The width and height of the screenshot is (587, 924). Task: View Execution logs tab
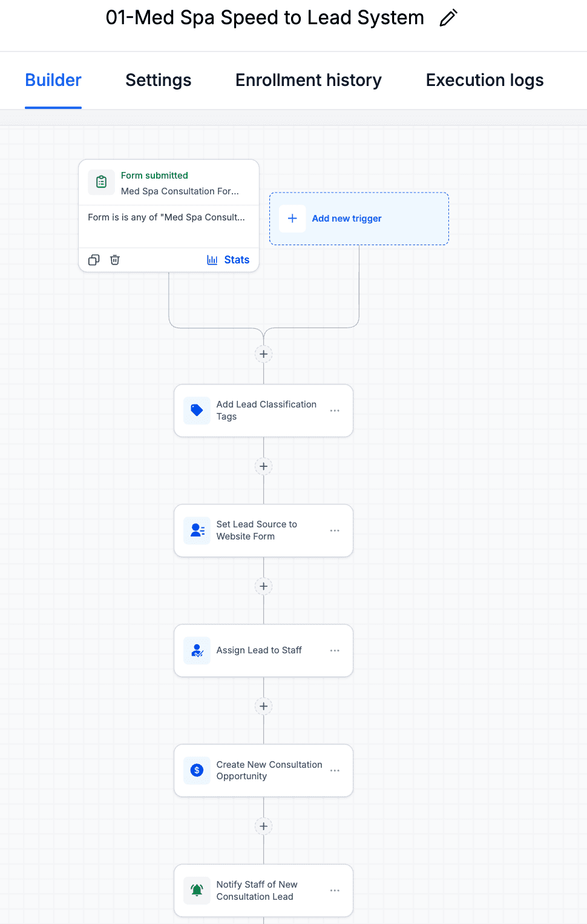tap(485, 81)
